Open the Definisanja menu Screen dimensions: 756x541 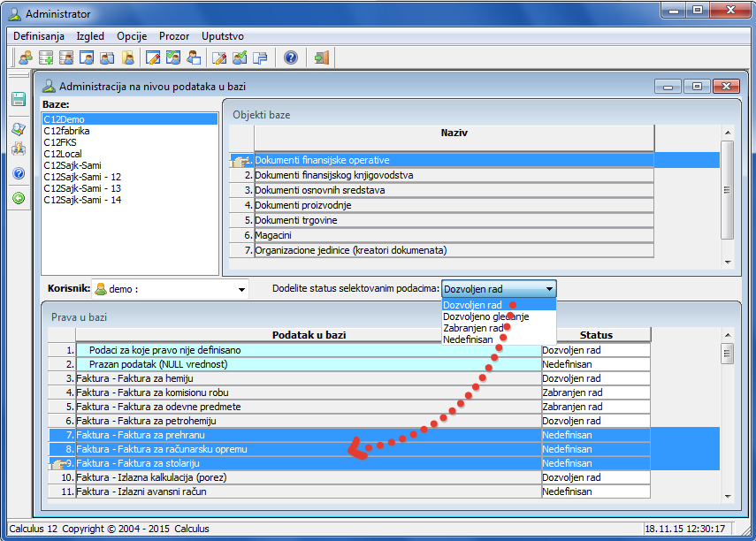click(x=39, y=36)
